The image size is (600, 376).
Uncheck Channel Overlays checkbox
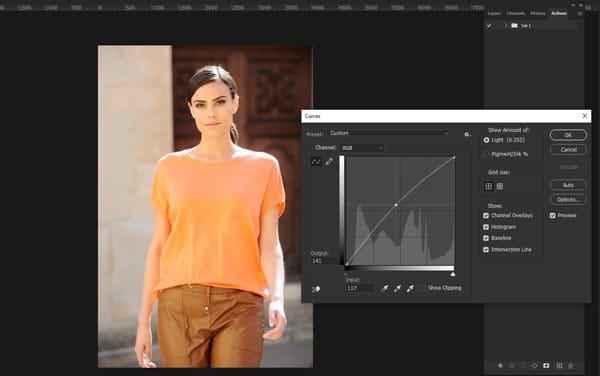[486, 215]
